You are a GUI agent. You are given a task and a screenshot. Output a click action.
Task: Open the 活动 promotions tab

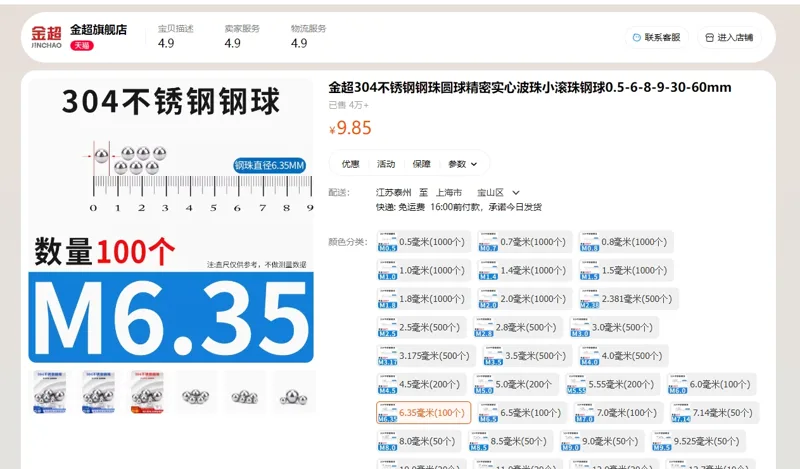(386, 164)
